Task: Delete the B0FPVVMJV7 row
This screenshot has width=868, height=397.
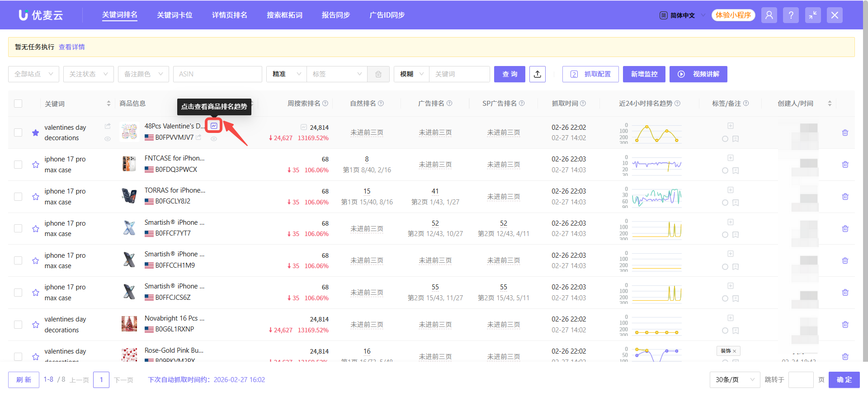Action: coord(845,132)
